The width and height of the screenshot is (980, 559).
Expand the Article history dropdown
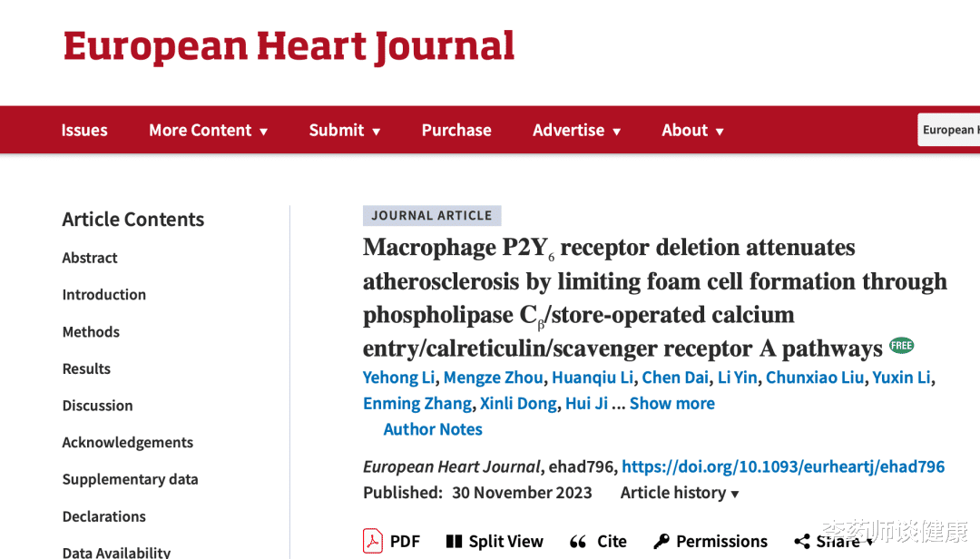[680, 493]
